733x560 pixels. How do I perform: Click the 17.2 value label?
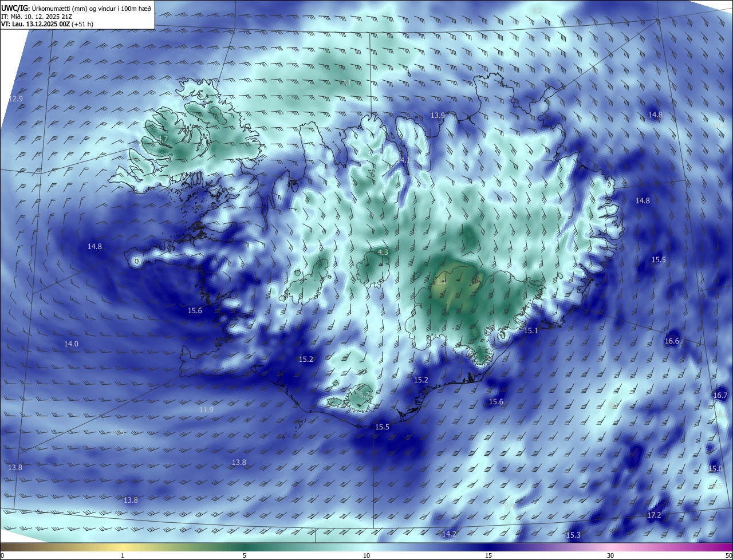[654, 515]
